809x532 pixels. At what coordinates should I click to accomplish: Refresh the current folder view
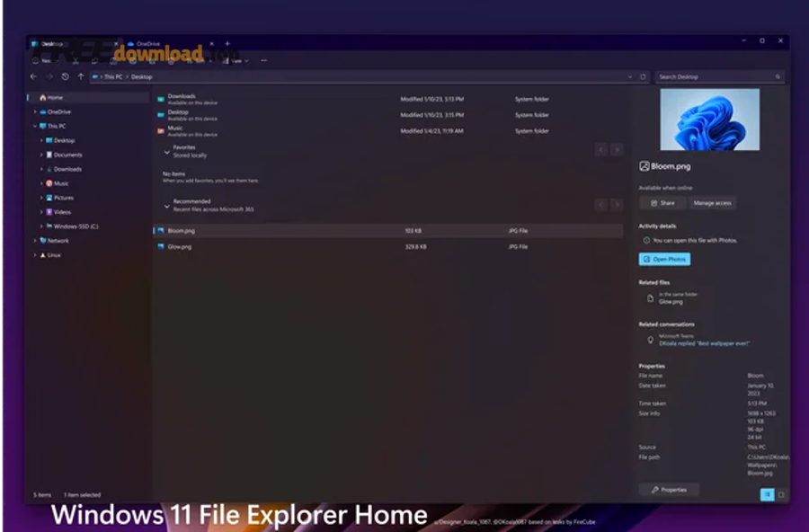point(643,77)
